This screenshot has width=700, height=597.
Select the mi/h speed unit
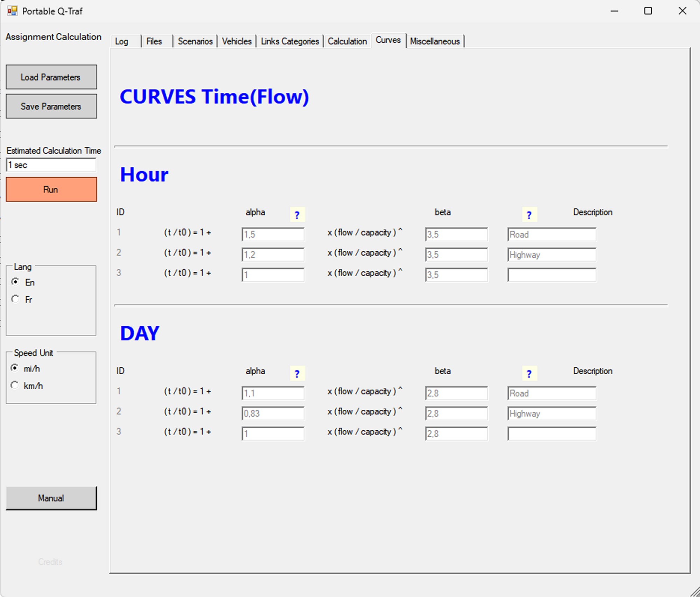coord(15,368)
